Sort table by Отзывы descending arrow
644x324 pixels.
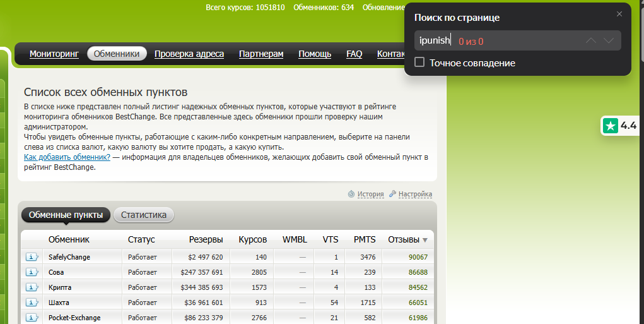[x=425, y=240]
